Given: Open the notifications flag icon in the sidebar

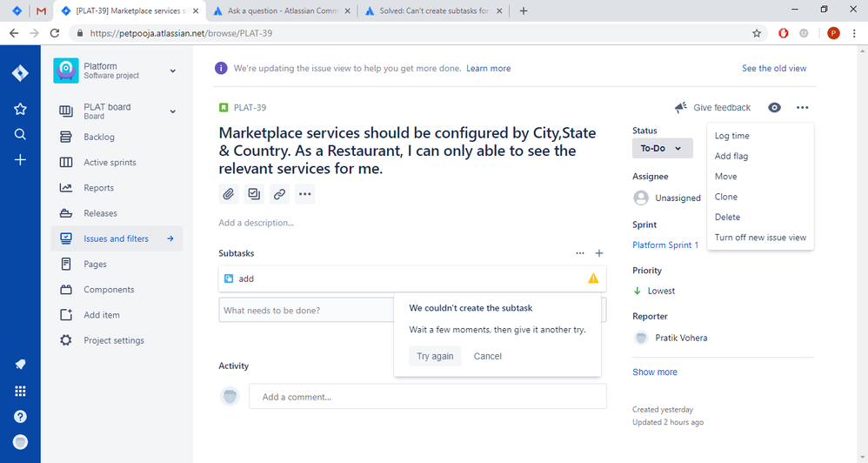Looking at the screenshot, I should [x=20, y=365].
